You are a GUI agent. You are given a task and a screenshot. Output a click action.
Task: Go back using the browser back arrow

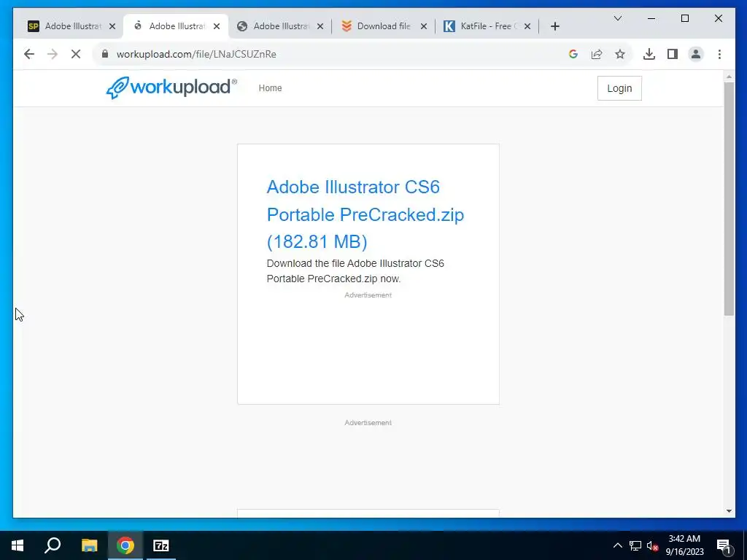(29, 54)
